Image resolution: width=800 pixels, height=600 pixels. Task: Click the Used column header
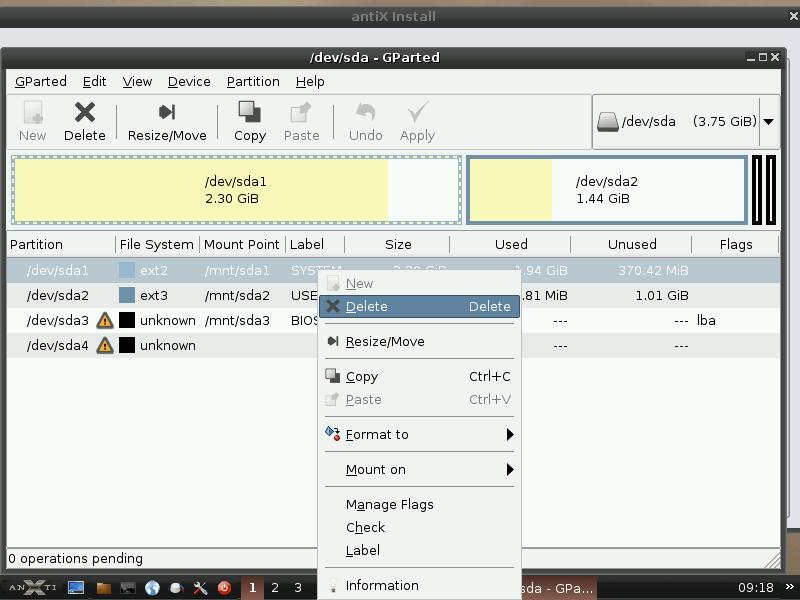[511, 244]
